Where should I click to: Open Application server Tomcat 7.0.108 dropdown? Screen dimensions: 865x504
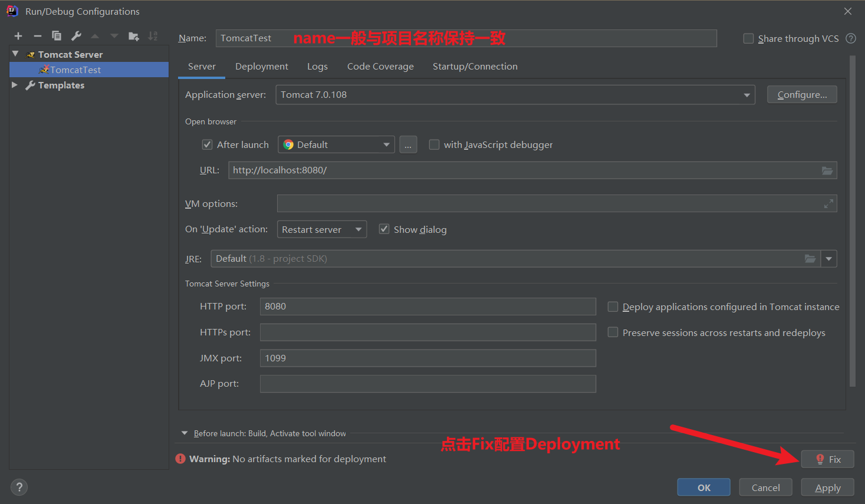(515, 95)
